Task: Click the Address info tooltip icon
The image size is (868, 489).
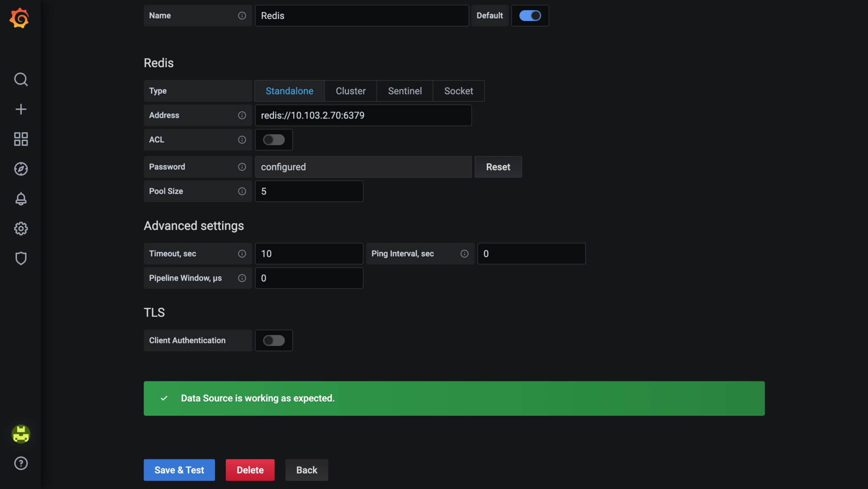Action: click(x=242, y=115)
